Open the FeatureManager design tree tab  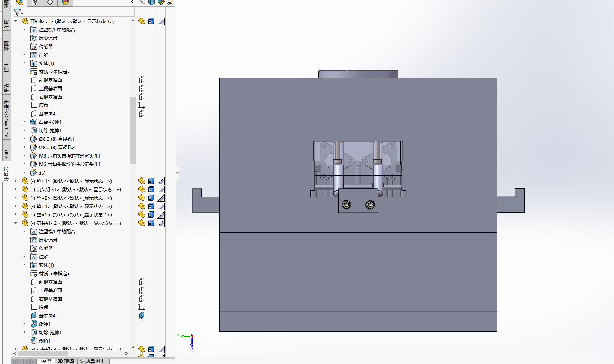click(20, 3)
